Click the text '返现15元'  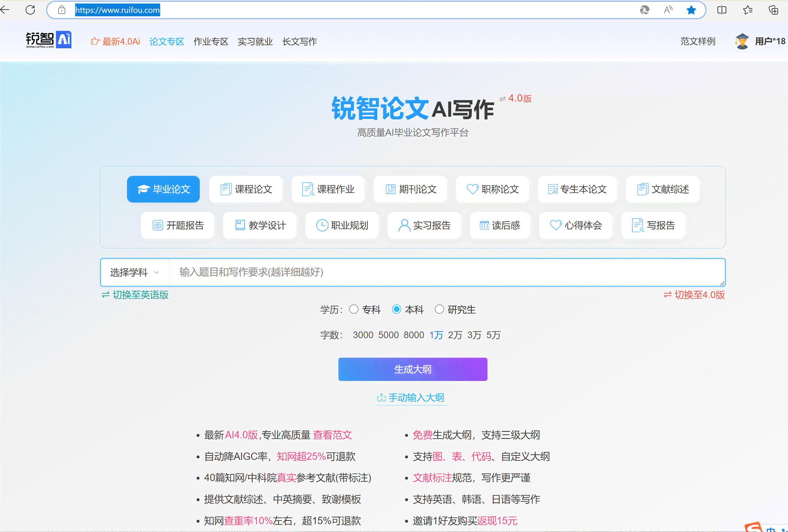tap(497, 521)
